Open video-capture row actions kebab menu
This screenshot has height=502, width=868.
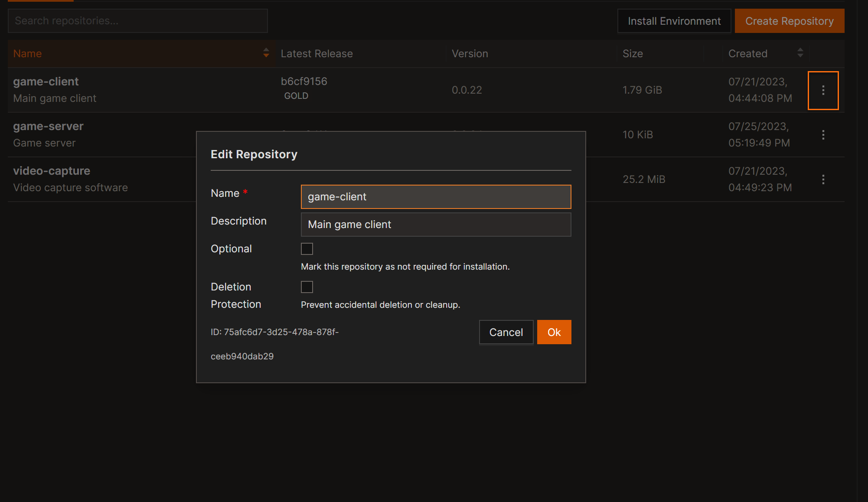click(823, 179)
